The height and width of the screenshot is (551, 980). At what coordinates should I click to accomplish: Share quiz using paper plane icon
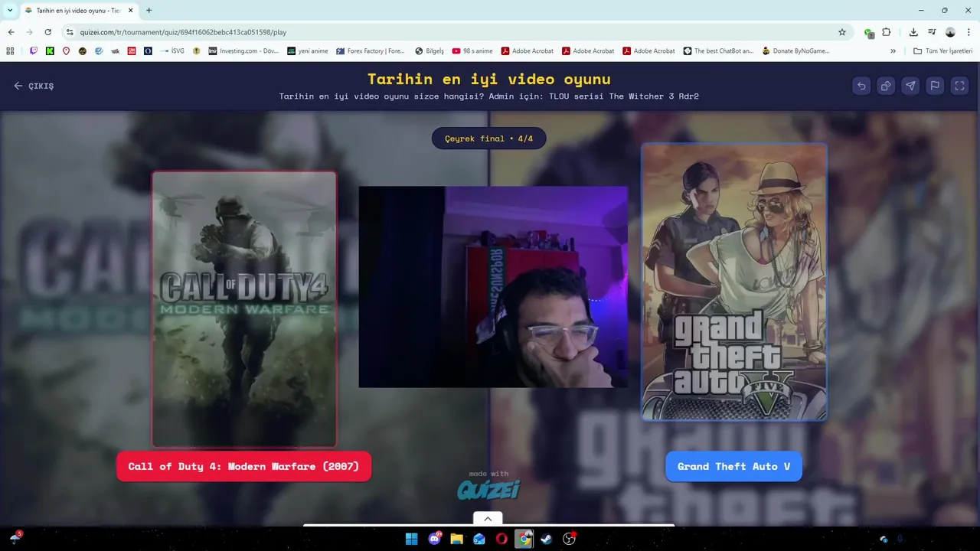(910, 86)
